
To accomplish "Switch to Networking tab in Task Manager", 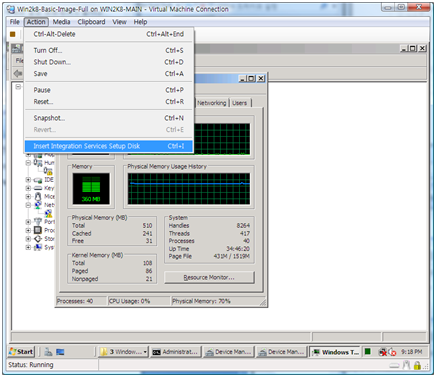I will (x=211, y=103).
